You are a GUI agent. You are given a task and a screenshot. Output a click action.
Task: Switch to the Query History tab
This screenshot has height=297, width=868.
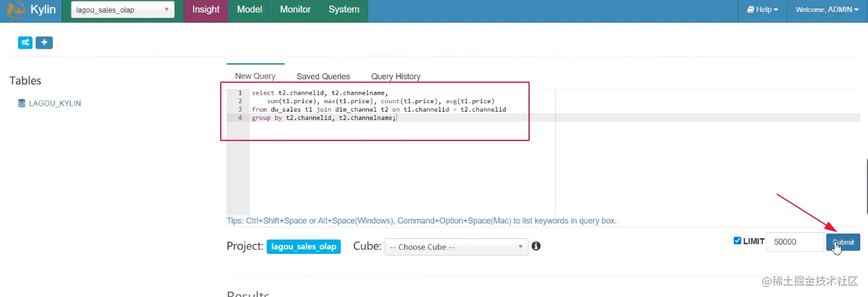395,76
